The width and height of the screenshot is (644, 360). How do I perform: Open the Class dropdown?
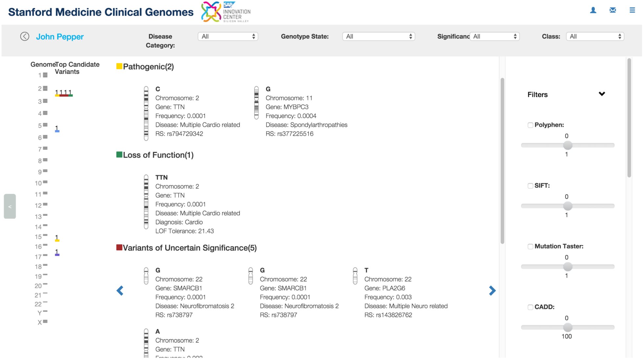click(595, 36)
